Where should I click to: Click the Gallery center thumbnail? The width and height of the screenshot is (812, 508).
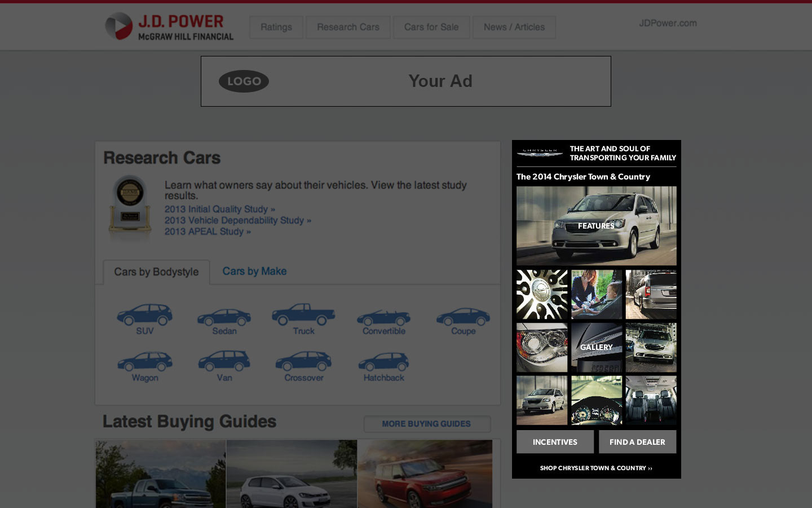597,347
